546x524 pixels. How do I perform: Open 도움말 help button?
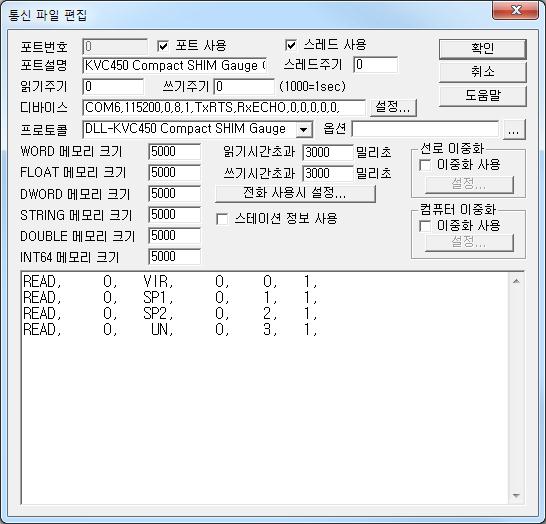pos(483,95)
